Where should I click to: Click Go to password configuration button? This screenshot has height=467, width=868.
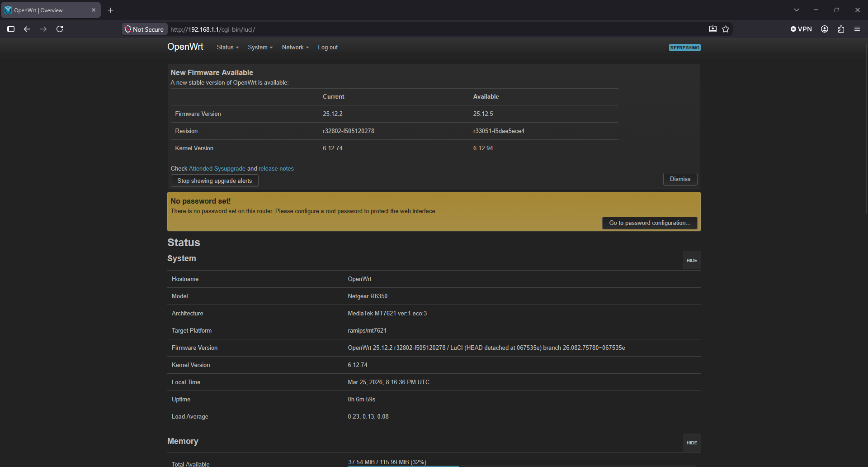click(650, 223)
